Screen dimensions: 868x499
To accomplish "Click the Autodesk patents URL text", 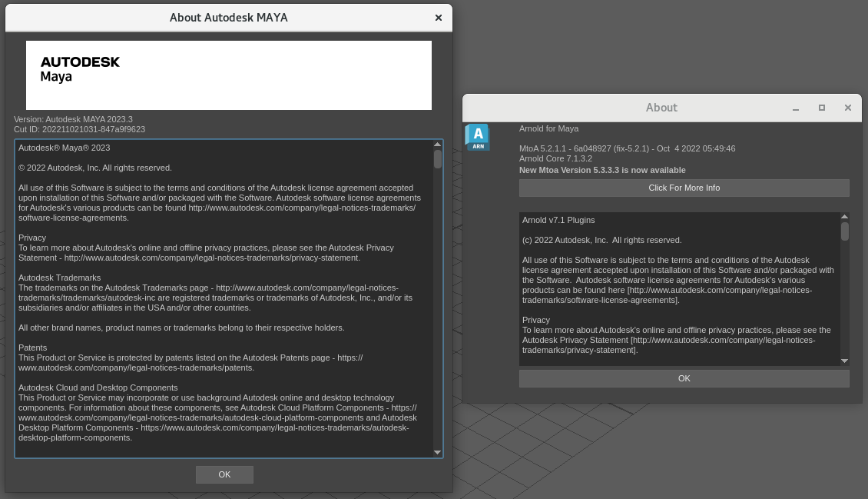I will click(x=190, y=363).
